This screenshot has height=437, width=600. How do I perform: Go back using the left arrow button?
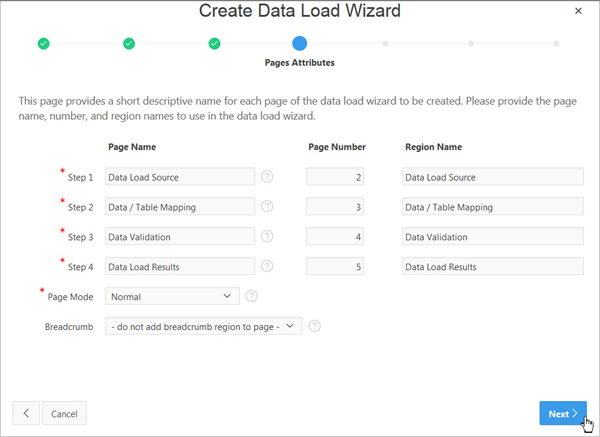(25, 413)
